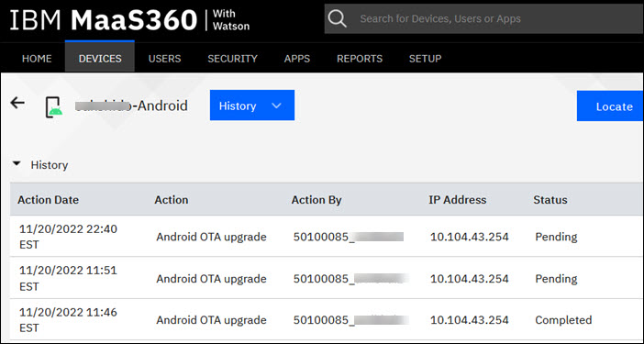
Task: Click Android OTA upgrade in the 22:40 row
Action: [211, 237]
